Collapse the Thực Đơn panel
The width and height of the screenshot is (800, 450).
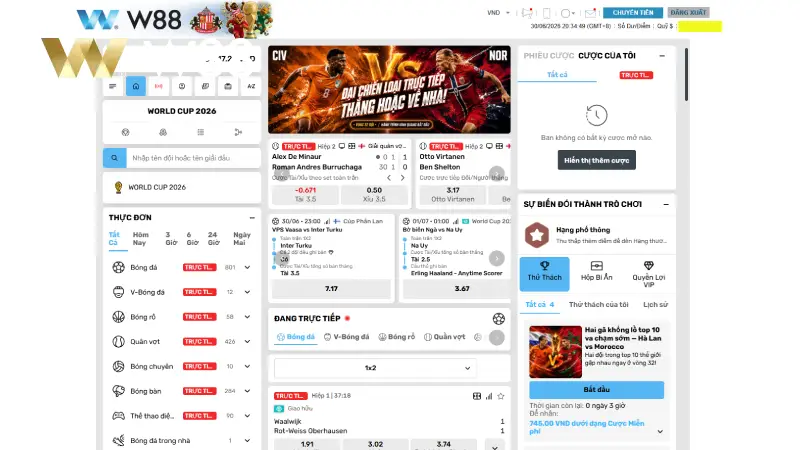252,217
